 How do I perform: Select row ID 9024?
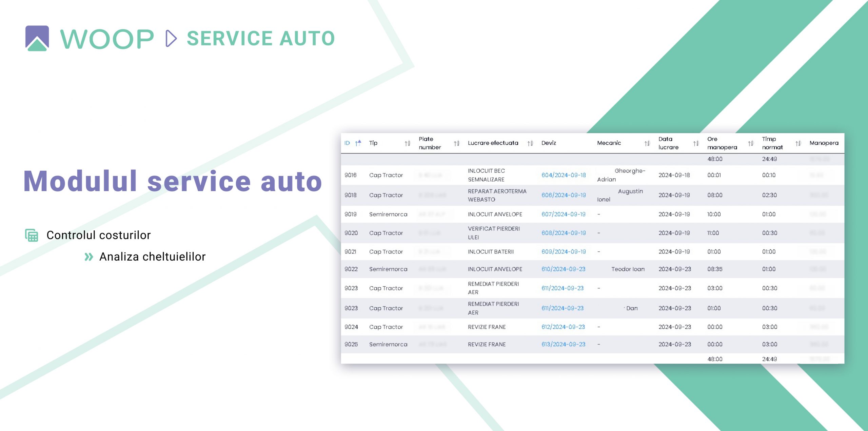click(351, 327)
